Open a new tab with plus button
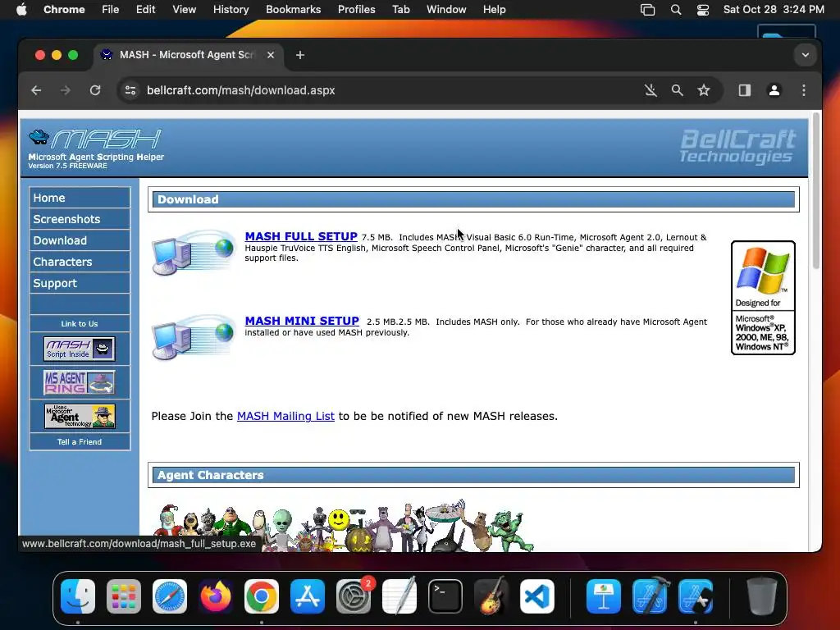Viewport: 840px width, 630px height. pyautogui.click(x=300, y=55)
